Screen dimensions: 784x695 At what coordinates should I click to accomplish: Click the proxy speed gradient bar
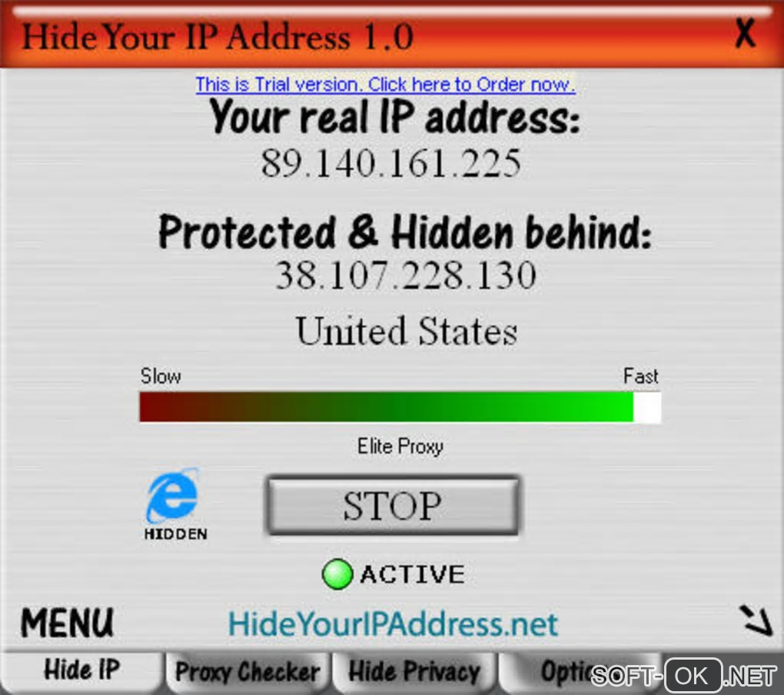tap(400, 407)
